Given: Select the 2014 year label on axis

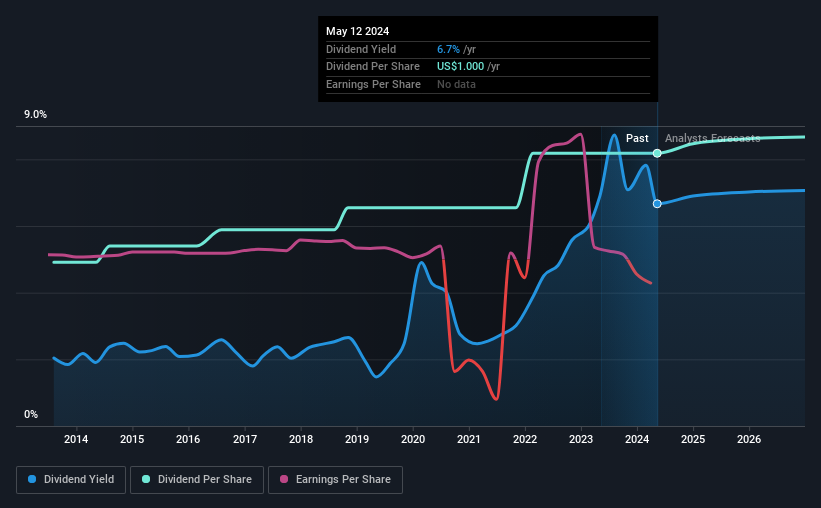Looking at the screenshot, I should [x=76, y=439].
